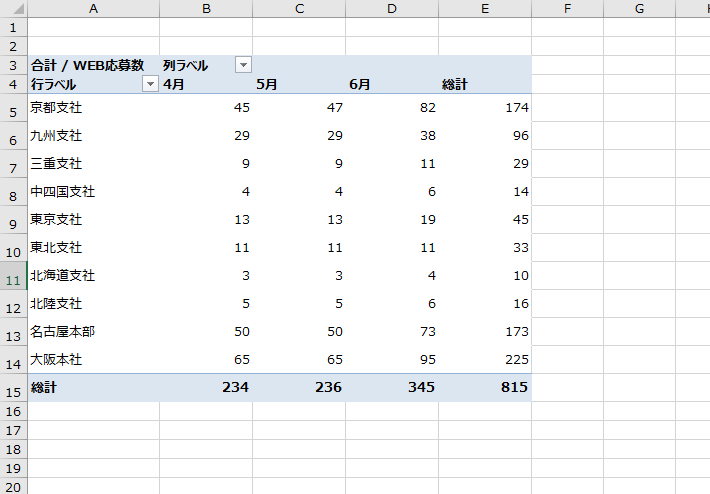Select column A header
Screen dimensions: 710x494
(x=93, y=9)
